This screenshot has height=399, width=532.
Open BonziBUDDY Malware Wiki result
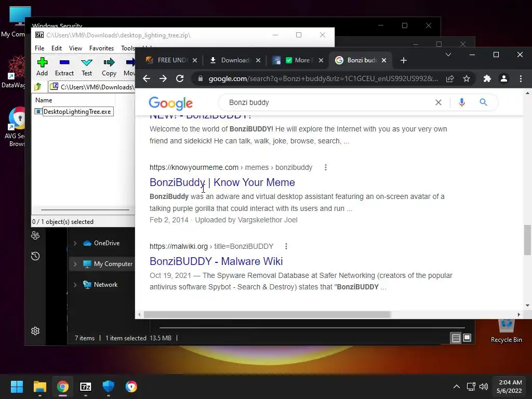(x=216, y=261)
